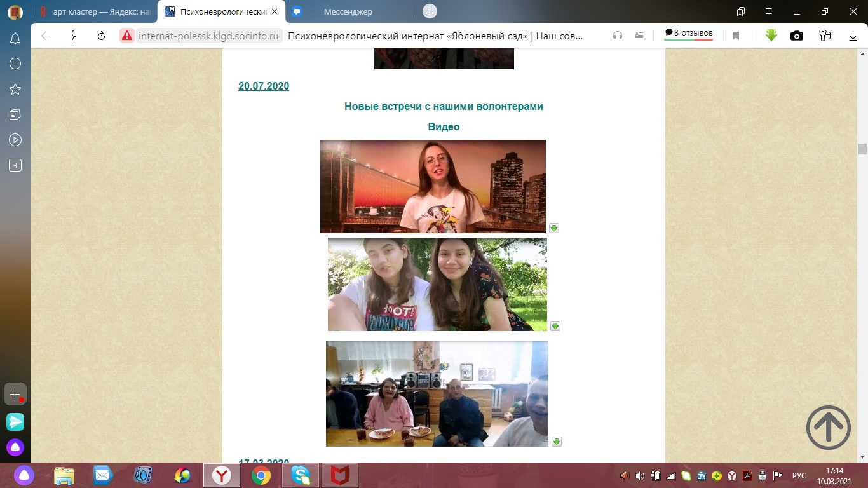
Task: Show the 8 отзывов site reviews
Action: 688,34
